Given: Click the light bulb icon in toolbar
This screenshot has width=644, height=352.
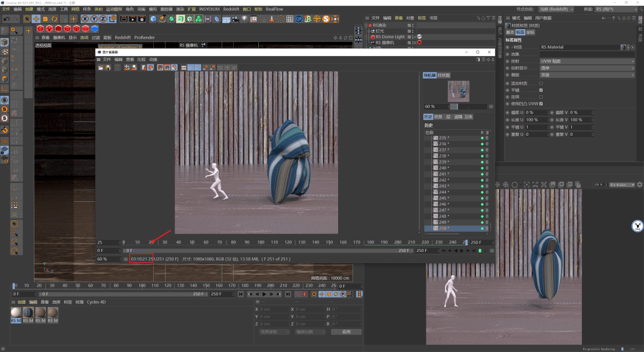Looking at the screenshot, I should (x=244, y=19).
